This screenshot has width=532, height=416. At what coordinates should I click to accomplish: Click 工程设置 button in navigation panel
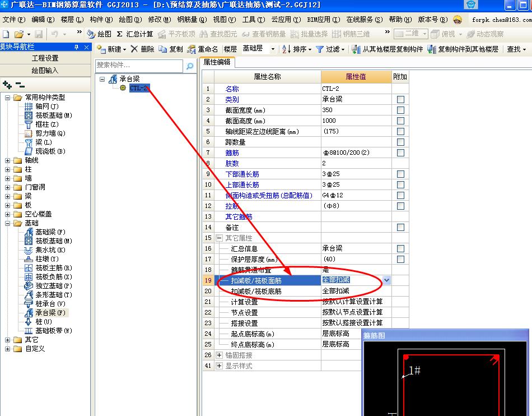[x=45, y=58]
